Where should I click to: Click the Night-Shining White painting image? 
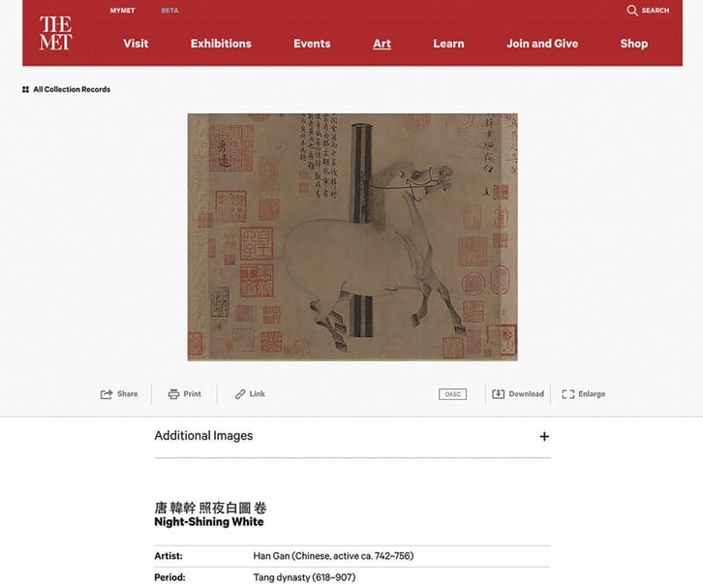pyautogui.click(x=352, y=236)
